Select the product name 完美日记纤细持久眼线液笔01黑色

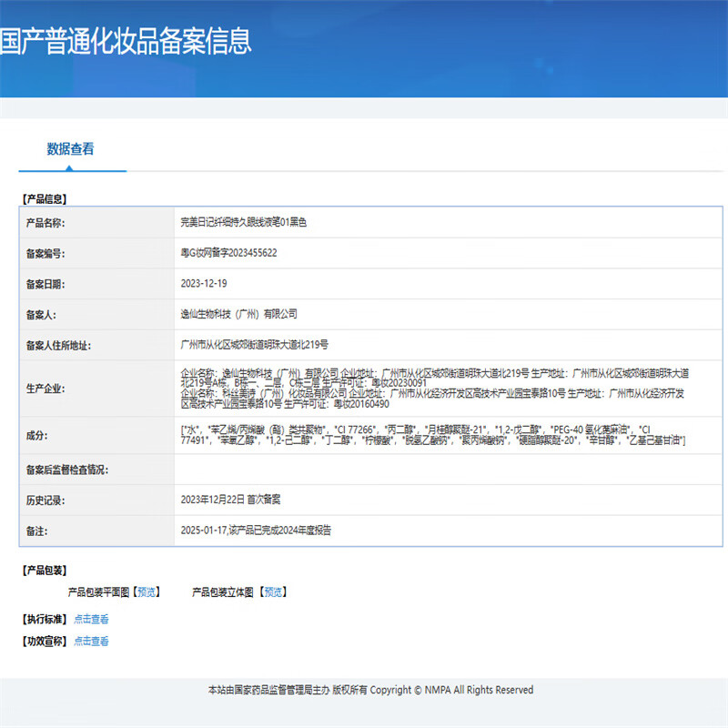pyautogui.click(x=244, y=222)
